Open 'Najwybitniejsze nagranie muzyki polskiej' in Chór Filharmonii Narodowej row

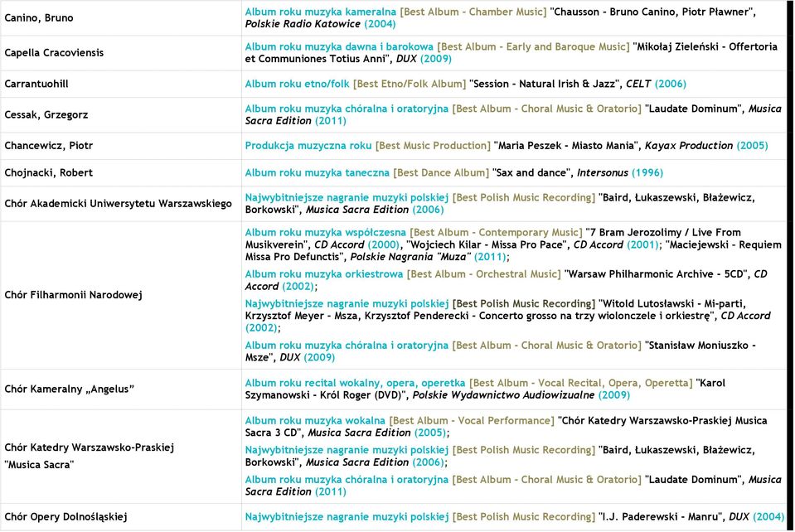pyautogui.click(x=347, y=304)
